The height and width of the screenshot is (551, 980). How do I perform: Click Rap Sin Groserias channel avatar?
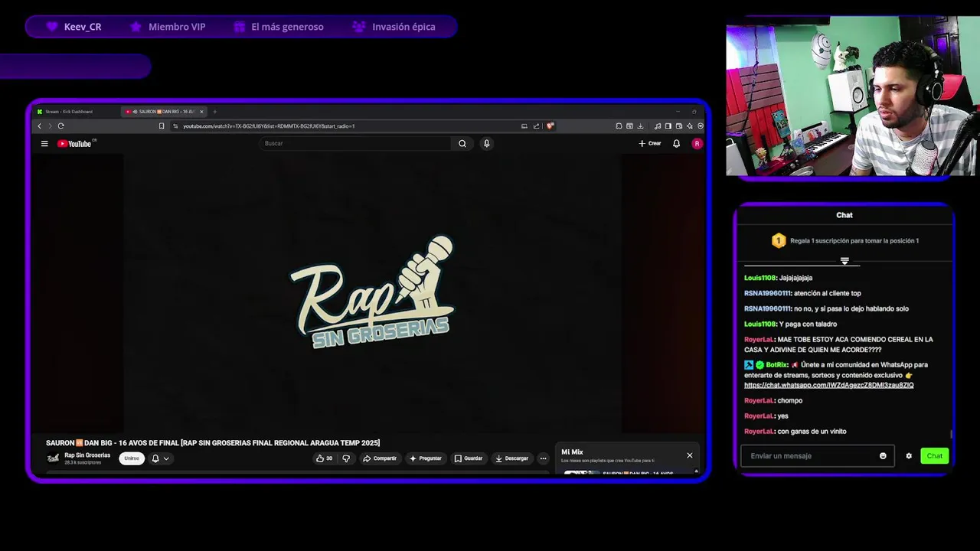tap(53, 458)
